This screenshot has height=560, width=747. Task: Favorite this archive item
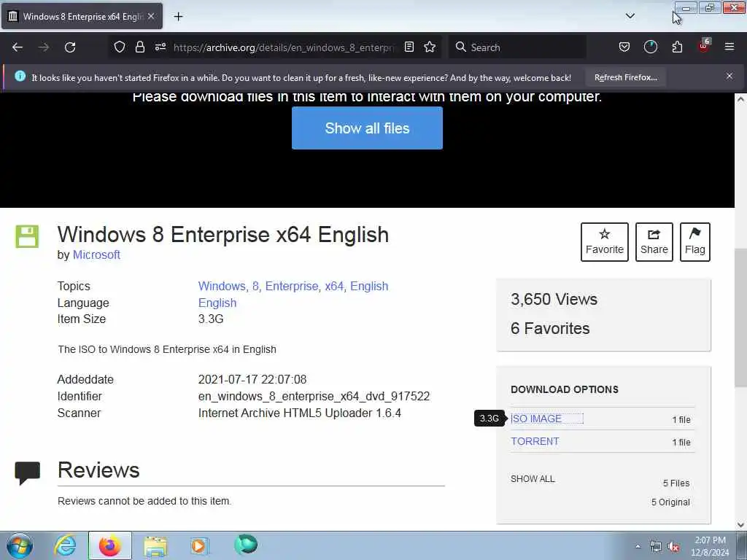point(605,242)
